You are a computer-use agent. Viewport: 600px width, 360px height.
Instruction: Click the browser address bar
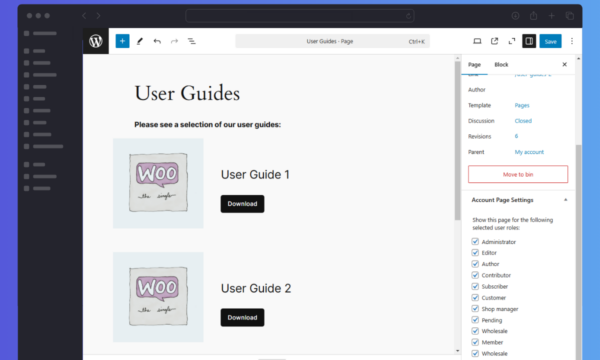(x=300, y=16)
